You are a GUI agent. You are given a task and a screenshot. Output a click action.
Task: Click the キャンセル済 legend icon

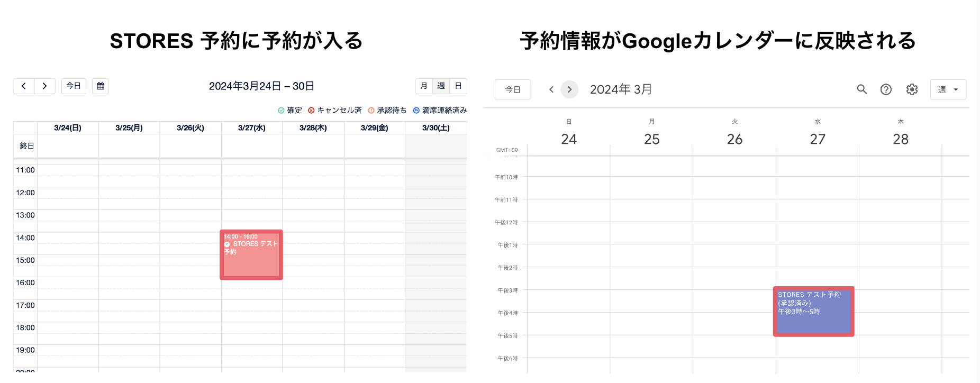(311, 111)
